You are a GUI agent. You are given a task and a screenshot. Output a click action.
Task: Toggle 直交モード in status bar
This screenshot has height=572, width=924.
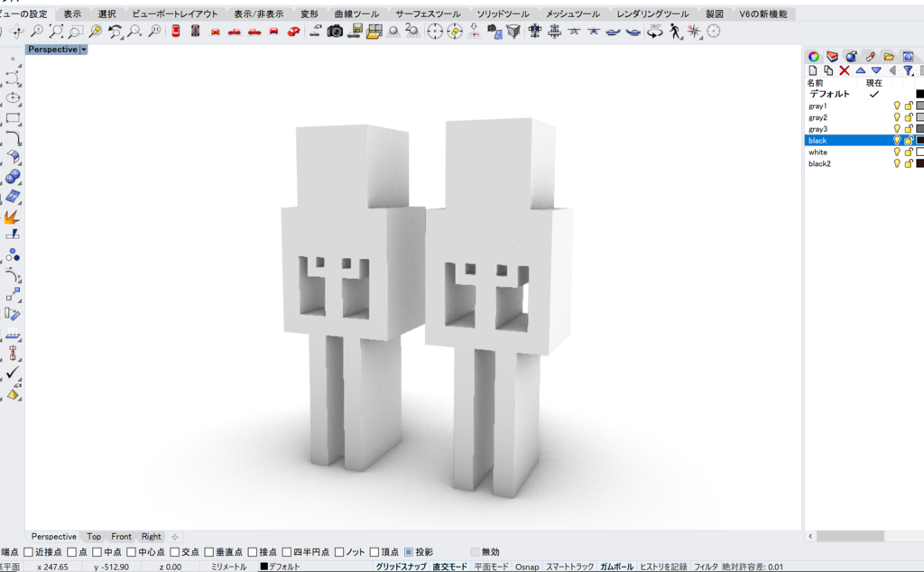tap(449, 567)
